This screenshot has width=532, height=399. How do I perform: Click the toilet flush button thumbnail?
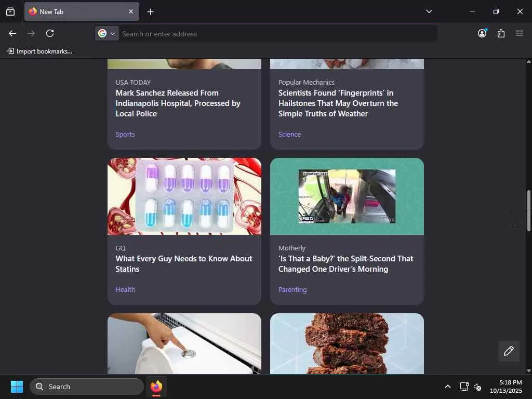click(x=184, y=344)
